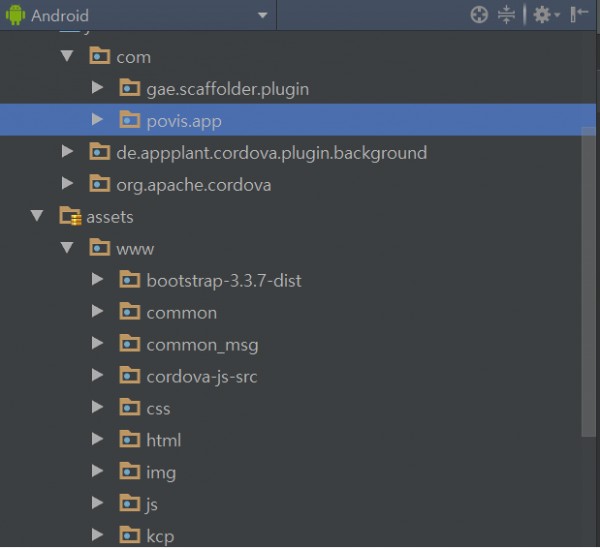
Task: Select the cordova-js-src folder
Action: point(202,377)
